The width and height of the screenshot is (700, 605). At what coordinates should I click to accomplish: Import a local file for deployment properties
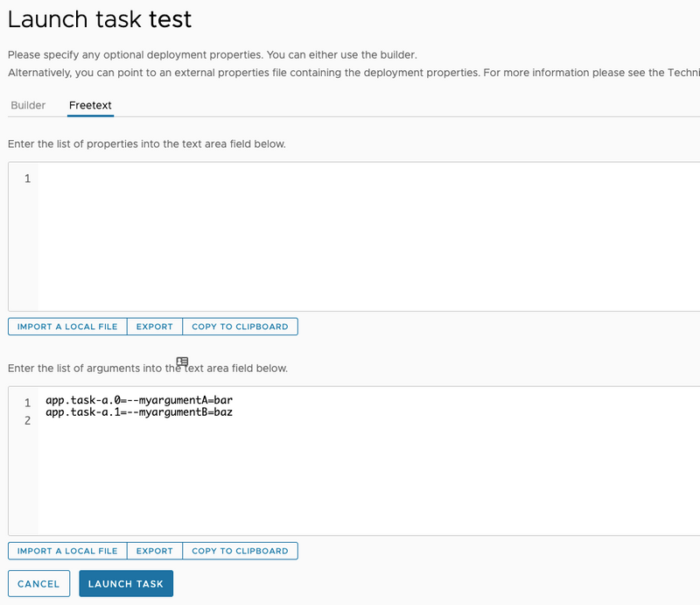tap(67, 326)
